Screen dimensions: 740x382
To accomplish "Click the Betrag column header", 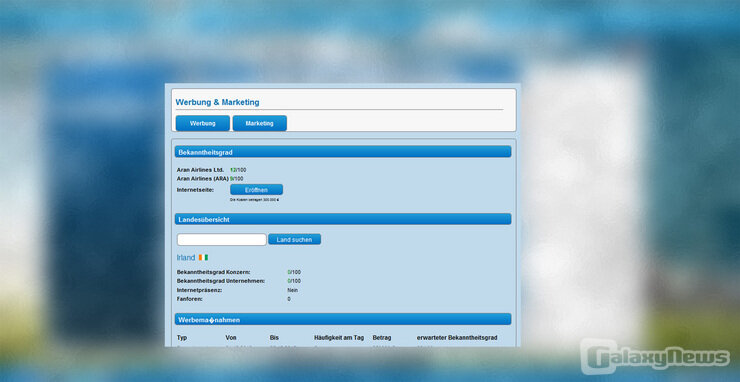I will tap(382, 338).
